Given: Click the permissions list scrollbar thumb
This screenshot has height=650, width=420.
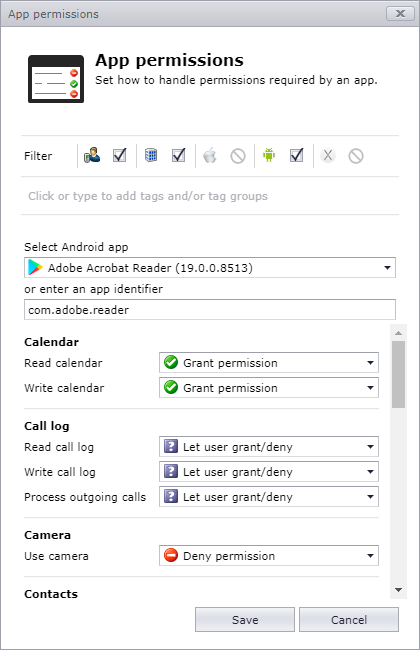Looking at the screenshot, I should pyautogui.click(x=398, y=374).
